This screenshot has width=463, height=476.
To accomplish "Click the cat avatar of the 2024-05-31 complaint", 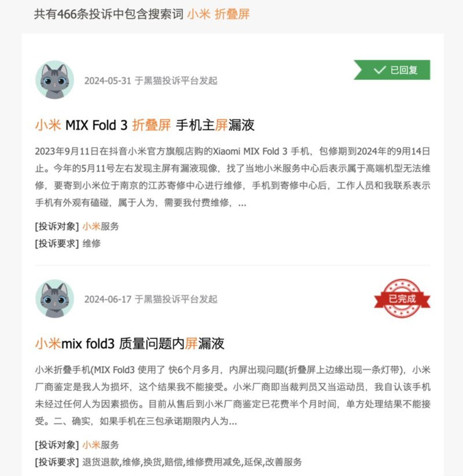I will pyautogui.click(x=55, y=80).
